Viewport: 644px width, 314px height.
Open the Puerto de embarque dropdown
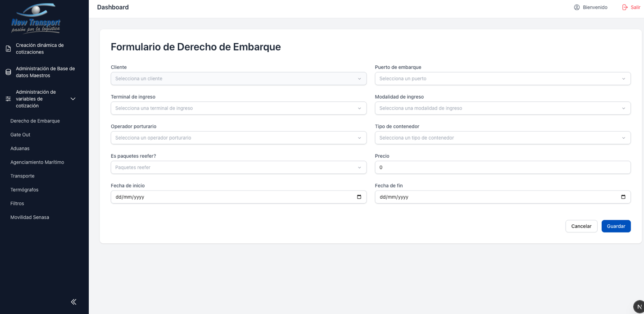502,78
